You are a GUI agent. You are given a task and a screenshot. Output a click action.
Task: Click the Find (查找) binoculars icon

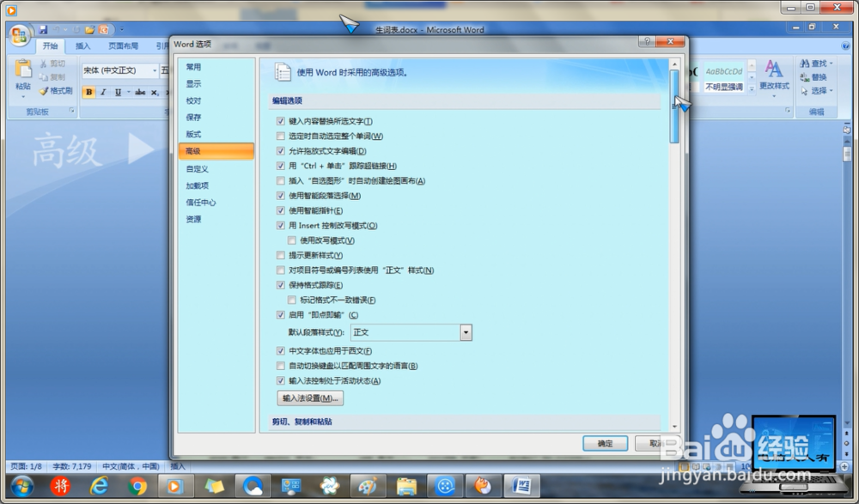coord(804,64)
